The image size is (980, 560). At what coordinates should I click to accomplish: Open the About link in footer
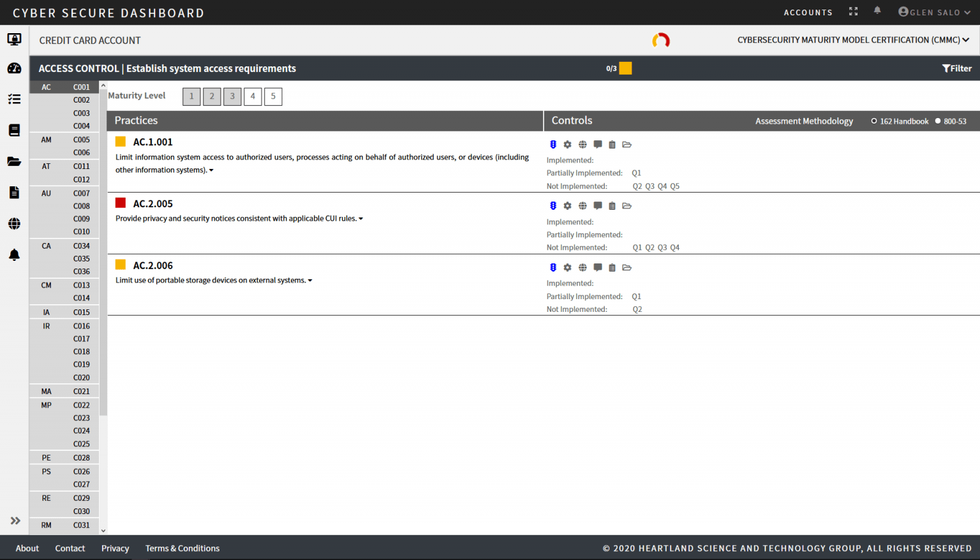click(27, 549)
